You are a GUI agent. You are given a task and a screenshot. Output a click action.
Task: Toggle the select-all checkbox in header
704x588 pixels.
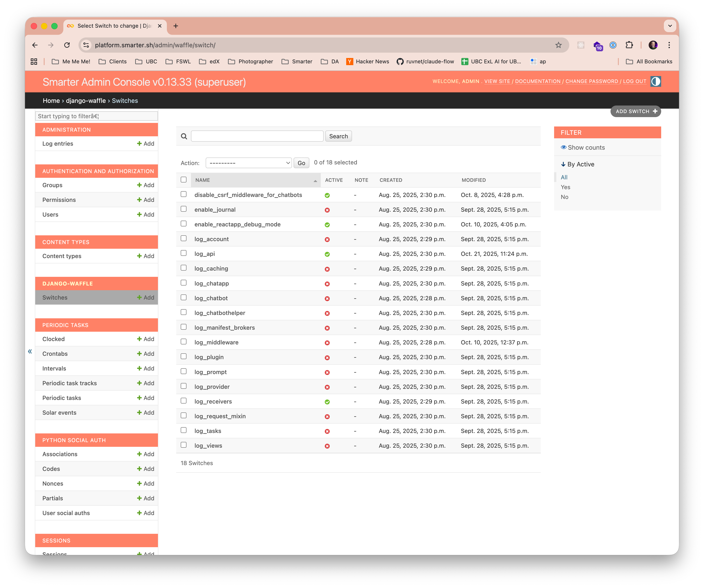(183, 180)
